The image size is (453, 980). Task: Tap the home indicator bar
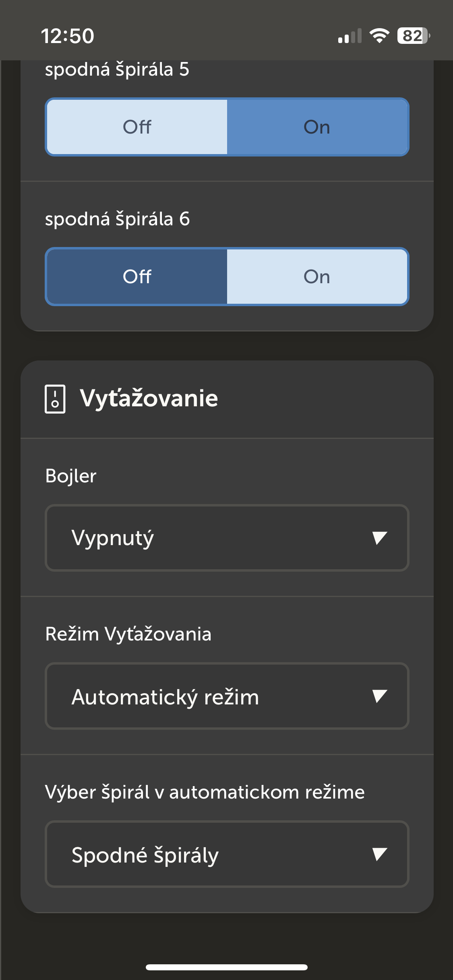227,967
